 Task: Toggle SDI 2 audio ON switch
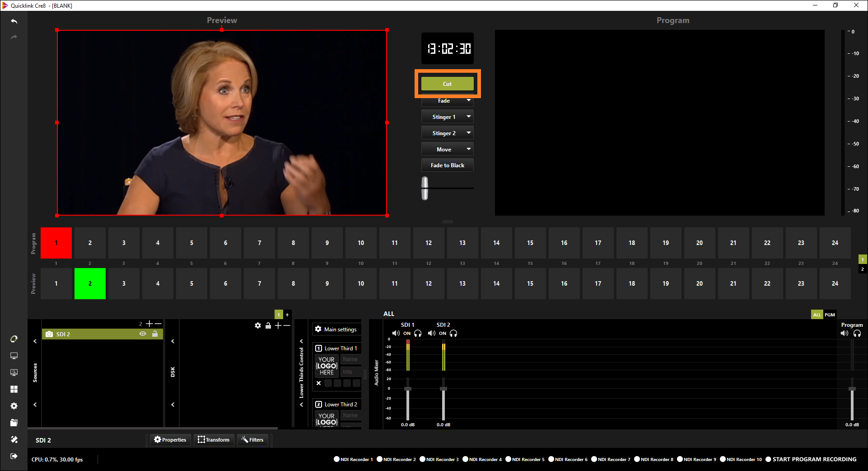pos(443,334)
